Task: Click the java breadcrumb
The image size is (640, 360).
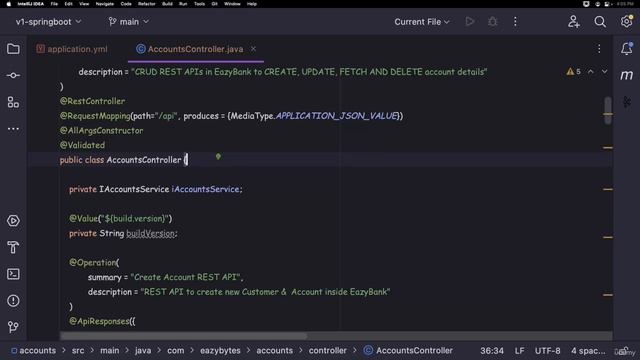Action: tap(143, 351)
